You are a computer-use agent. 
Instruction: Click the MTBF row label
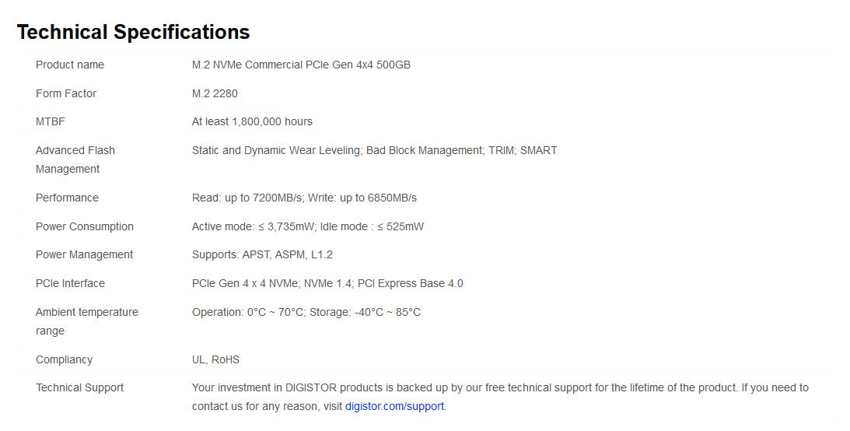pyautogui.click(x=50, y=121)
